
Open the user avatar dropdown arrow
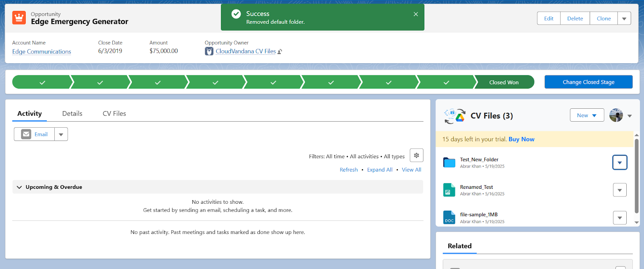coord(630,116)
